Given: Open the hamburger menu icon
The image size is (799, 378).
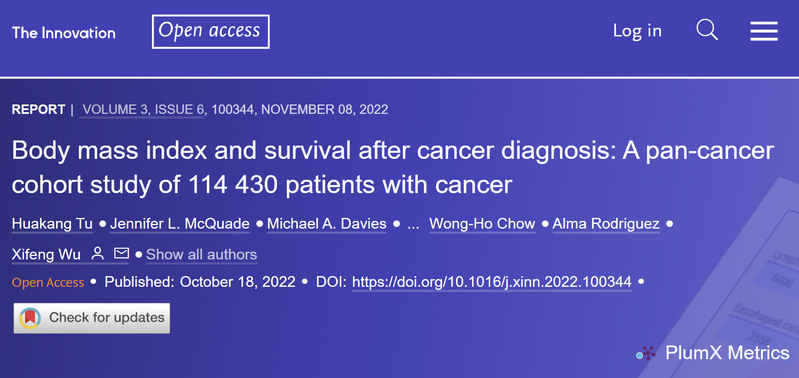Looking at the screenshot, I should [x=764, y=31].
